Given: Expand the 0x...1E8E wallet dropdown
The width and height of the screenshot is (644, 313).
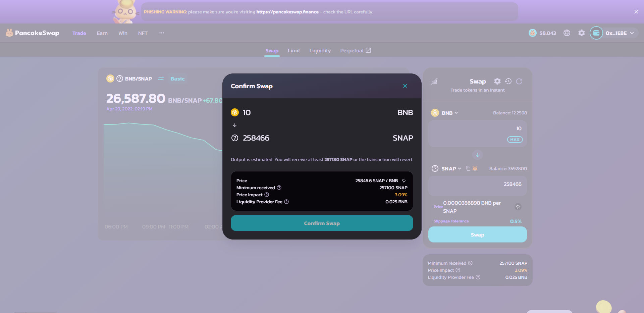Looking at the screenshot, I should (x=620, y=33).
